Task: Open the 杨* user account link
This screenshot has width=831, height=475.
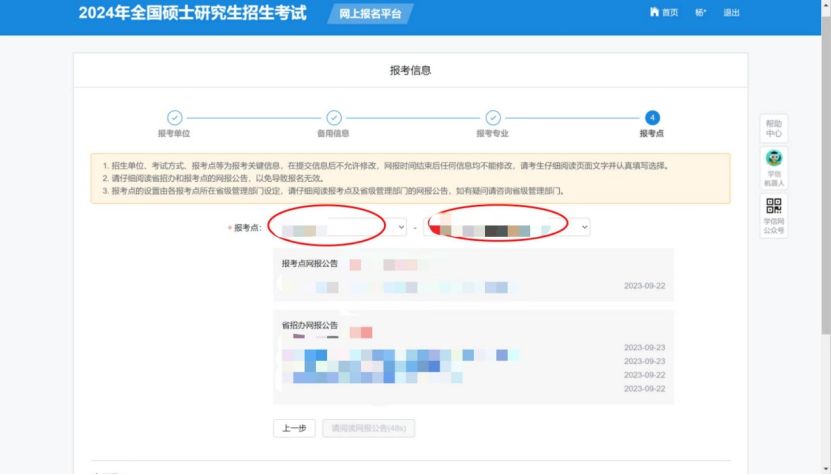Action: 701,12
